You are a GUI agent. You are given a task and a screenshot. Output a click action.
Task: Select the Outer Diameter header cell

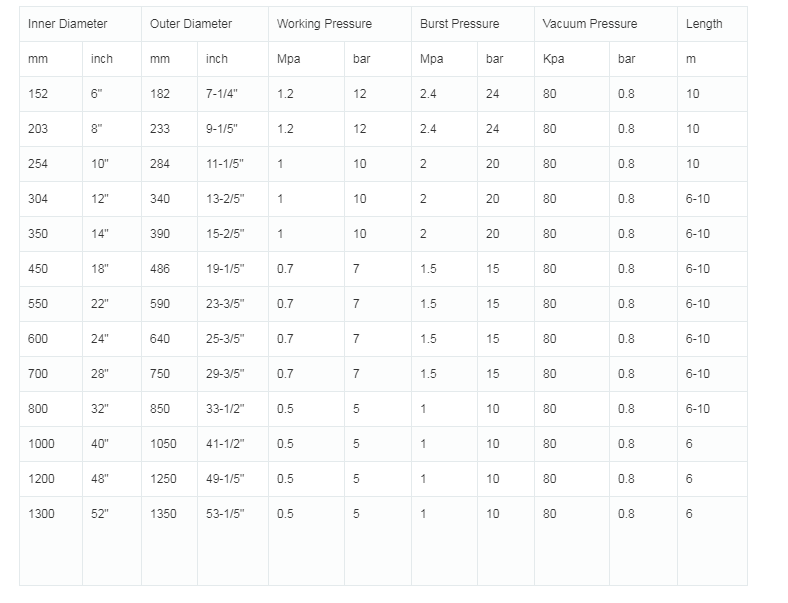point(190,24)
